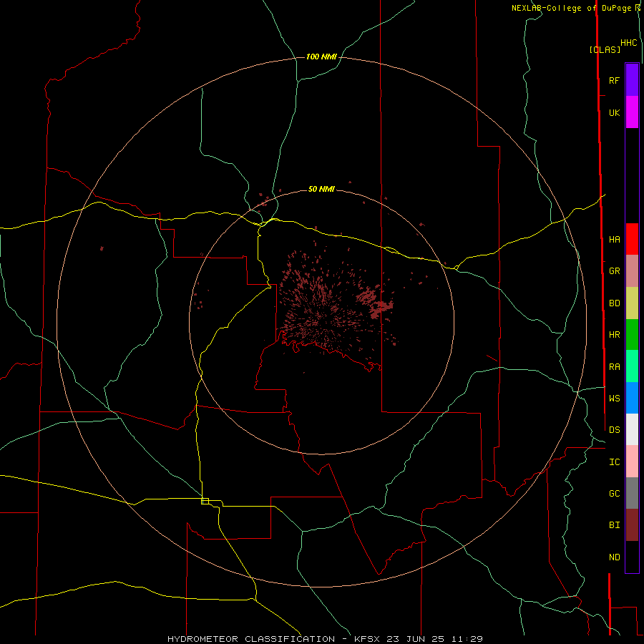
Task: Click the WS blue color swatch
Action: coord(632,398)
